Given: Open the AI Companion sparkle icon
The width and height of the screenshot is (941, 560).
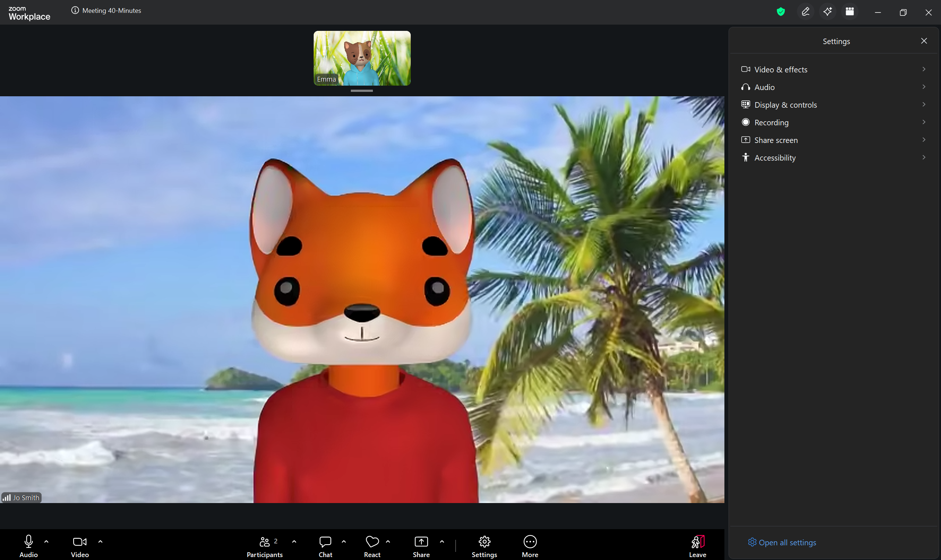Looking at the screenshot, I should point(827,12).
